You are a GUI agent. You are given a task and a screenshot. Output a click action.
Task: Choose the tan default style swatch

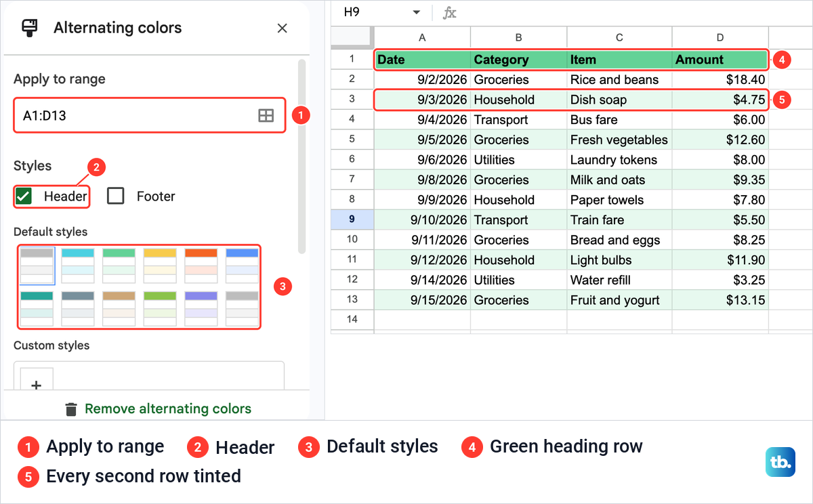119,309
